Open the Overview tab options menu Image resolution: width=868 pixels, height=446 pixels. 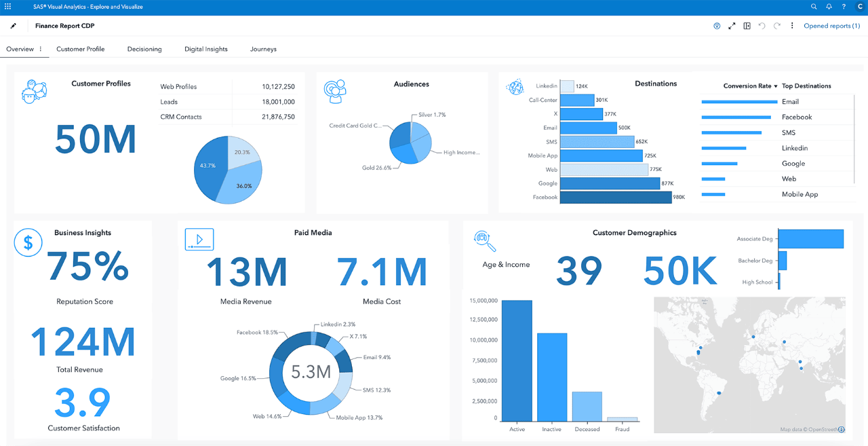click(41, 49)
